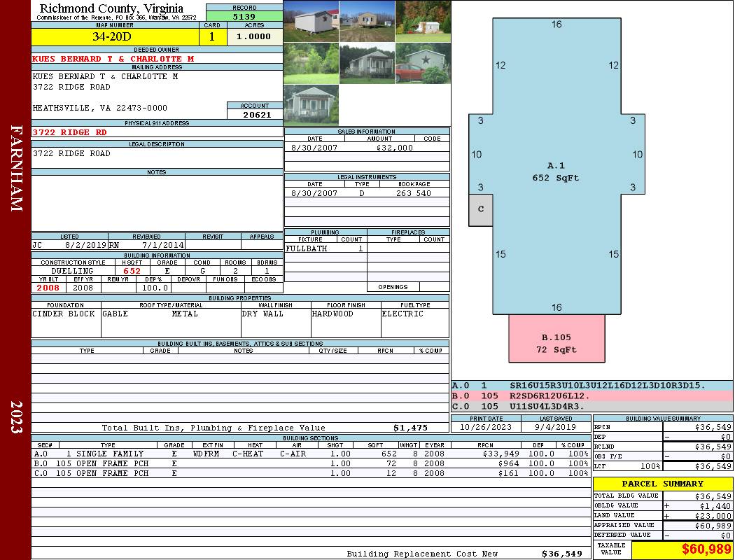Image resolution: width=735 pixels, height=560 pixels.
Task: Click the top-right photo with trees
Action: click(x=423, y=21)
